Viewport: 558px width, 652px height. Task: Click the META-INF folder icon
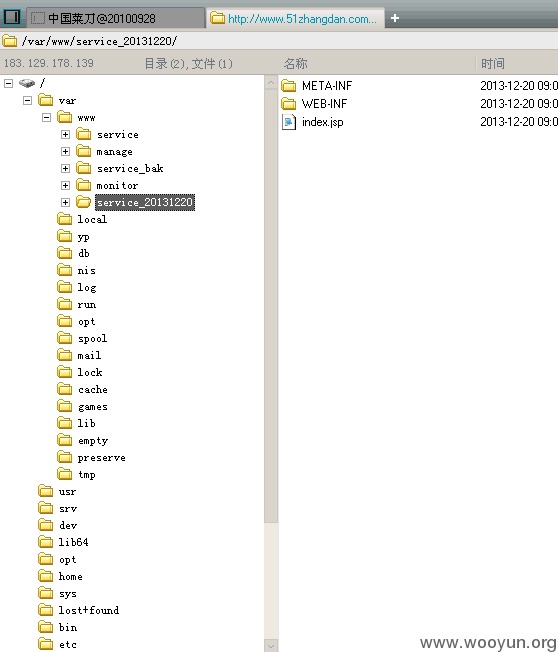pyautogui.click(x=289, y=86)
